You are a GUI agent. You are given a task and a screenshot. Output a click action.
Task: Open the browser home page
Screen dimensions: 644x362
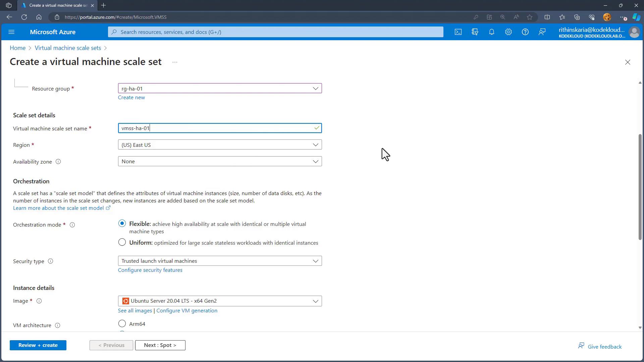pyautogui.click(x=39, y=17)
